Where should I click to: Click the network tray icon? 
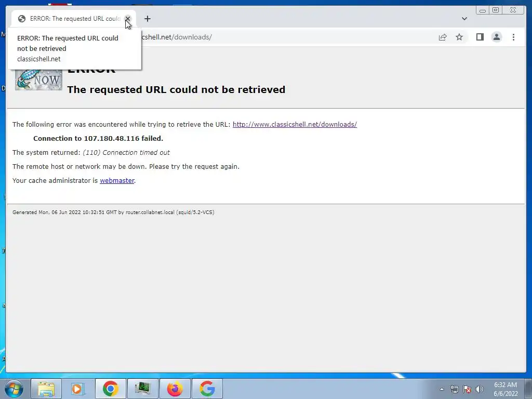click(454, 389)
